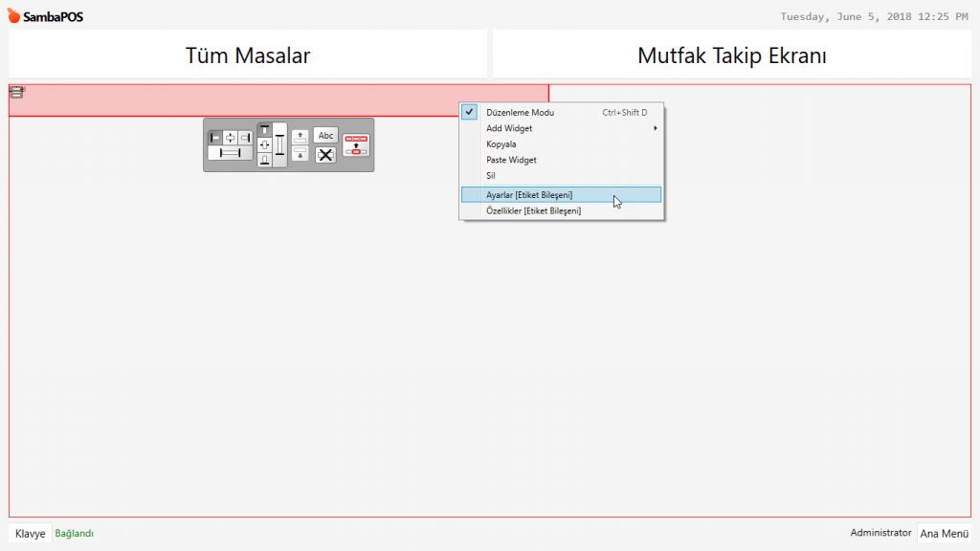Select the align right icon
980x551 pixels.
pyautogui.click(x=245, y=137)
